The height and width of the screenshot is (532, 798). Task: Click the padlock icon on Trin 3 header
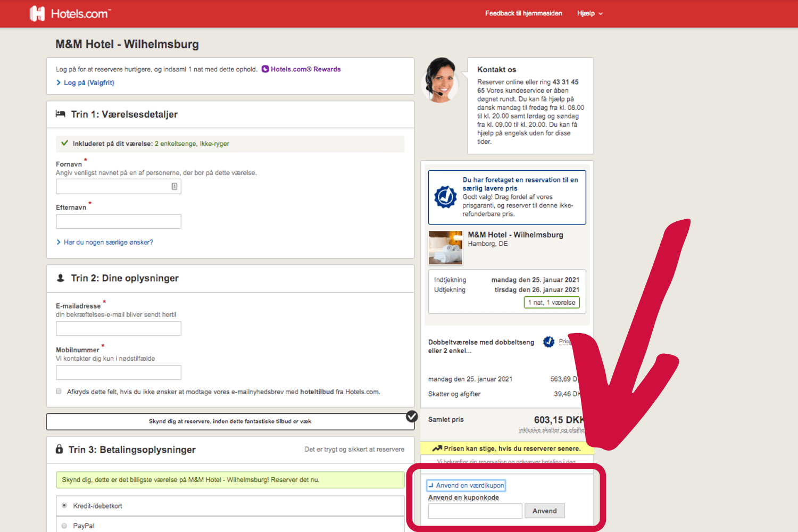pyautogui.click(x=60, y=449)
